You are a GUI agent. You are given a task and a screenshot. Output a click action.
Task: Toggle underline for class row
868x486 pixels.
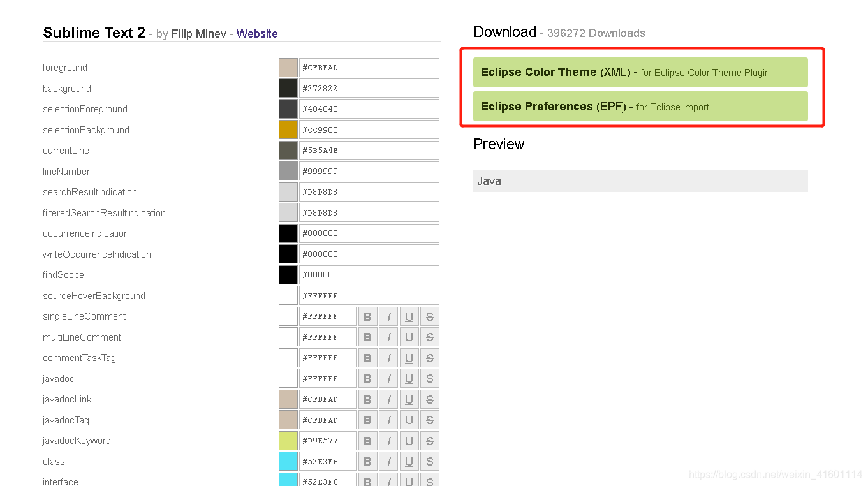(x=409, y=462)
